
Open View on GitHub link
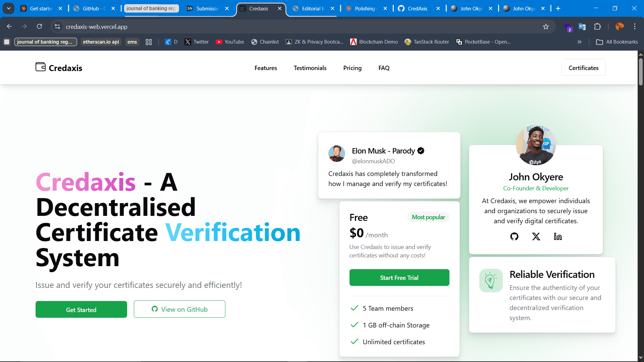click(179, 309)
